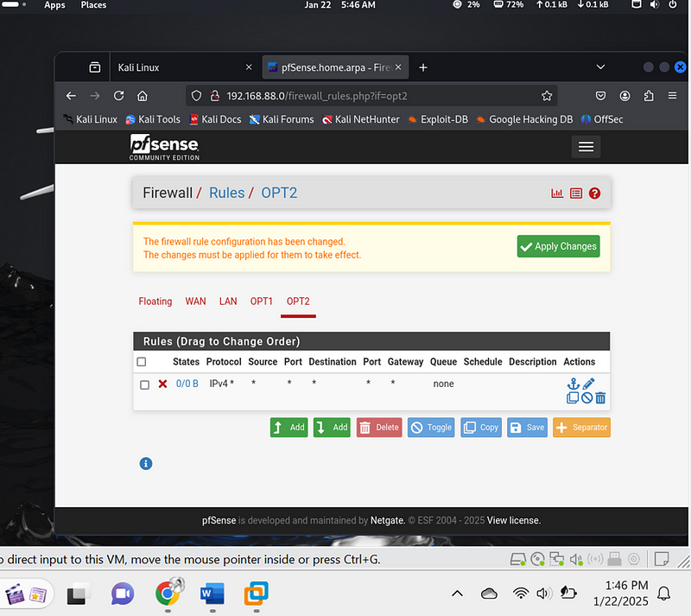Open the OPT2 breadcrumb link

(279, 193)
